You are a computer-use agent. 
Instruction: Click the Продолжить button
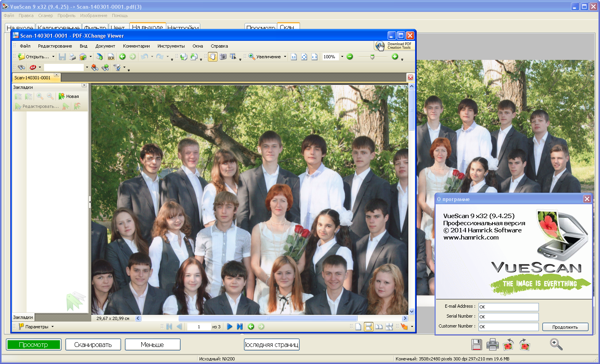565,327
